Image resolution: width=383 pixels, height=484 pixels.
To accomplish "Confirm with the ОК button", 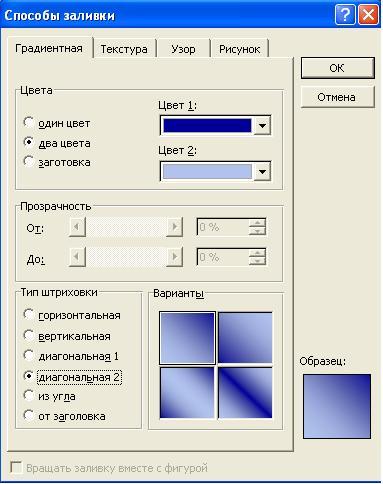I will [337, 68].
